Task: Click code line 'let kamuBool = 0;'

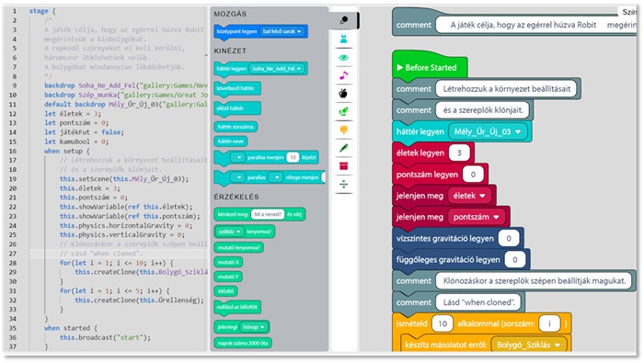Action: 76,142
